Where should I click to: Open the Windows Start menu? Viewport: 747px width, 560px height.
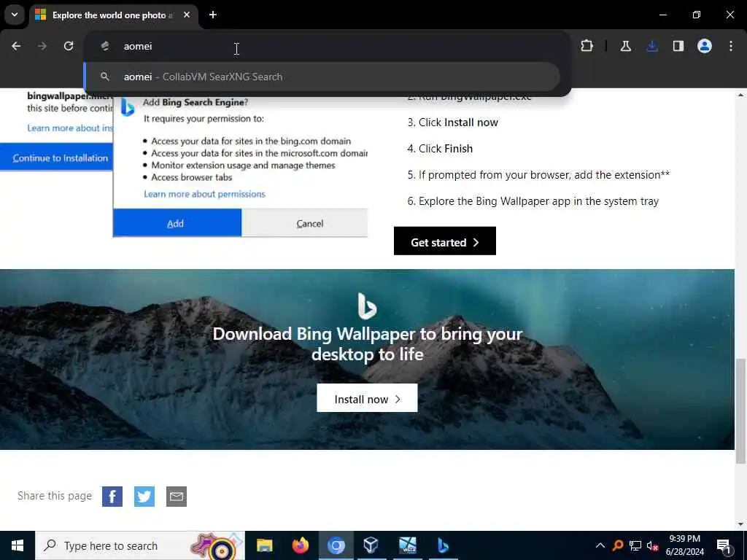click(x=18, y=545)
